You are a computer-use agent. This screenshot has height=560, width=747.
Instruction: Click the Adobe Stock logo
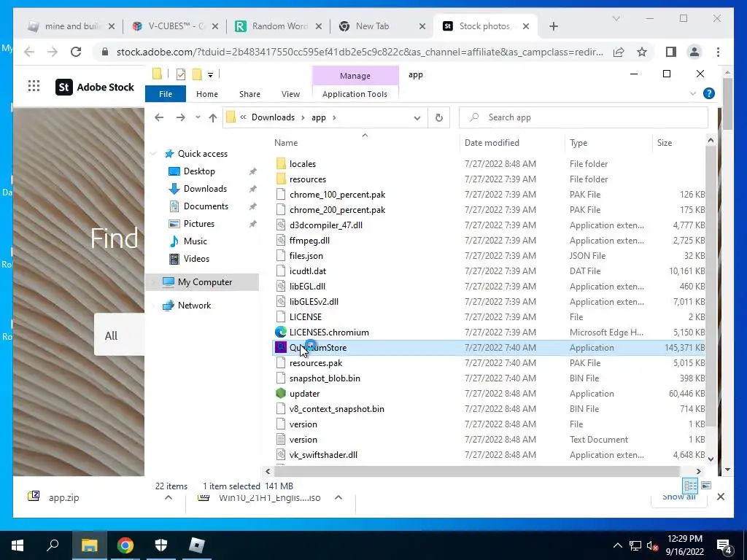pyautogui.click(x=95, y=87)
